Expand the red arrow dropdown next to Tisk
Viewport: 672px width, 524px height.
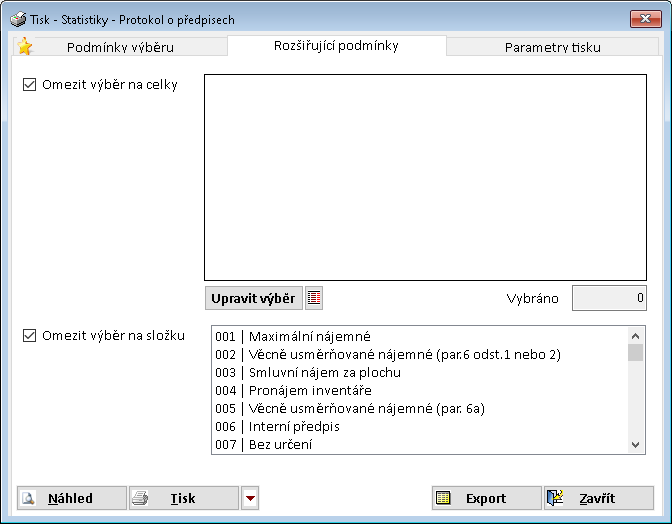point(250,498)
